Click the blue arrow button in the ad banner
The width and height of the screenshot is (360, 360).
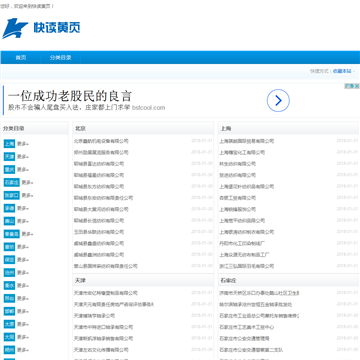coord(278,100)
